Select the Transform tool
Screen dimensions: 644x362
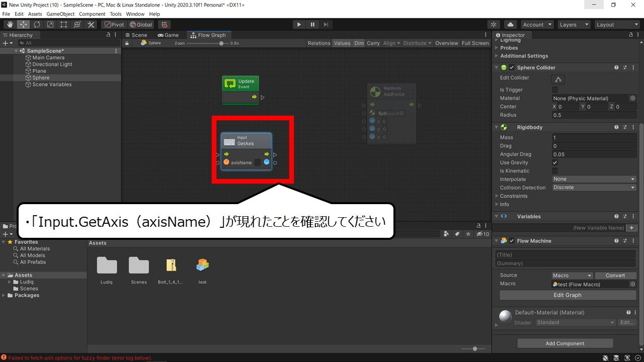[x=77, y=25]
